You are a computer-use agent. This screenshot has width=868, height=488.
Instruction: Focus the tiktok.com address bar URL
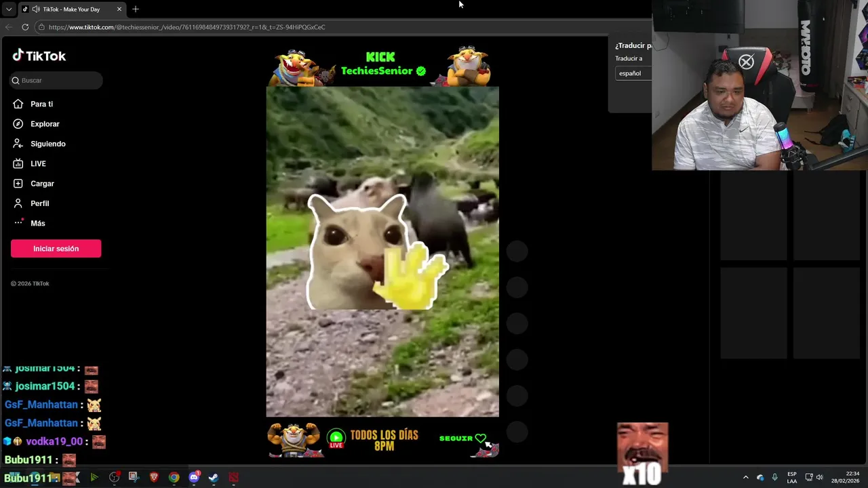[x=186, y=27]
